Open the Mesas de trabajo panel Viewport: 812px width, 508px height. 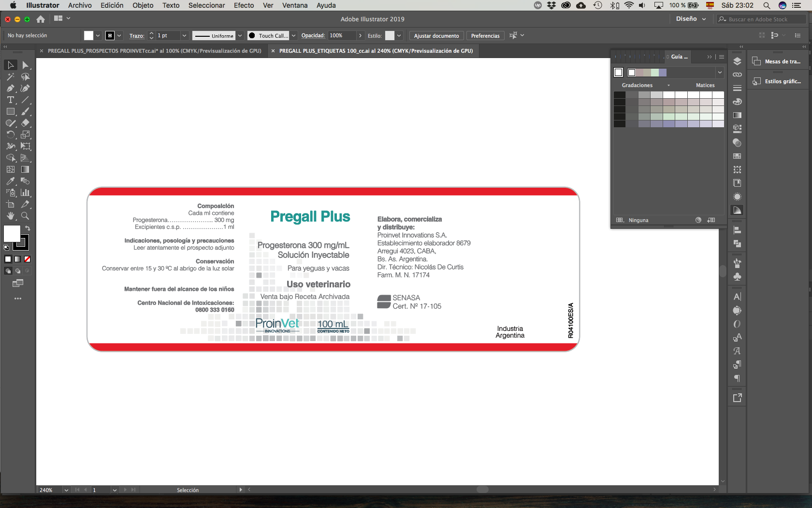[777, 61]
